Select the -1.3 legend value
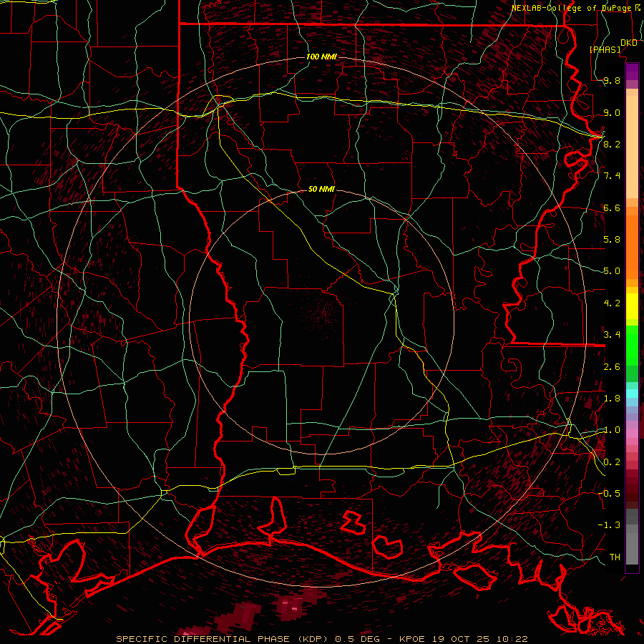 click(609, 525)
